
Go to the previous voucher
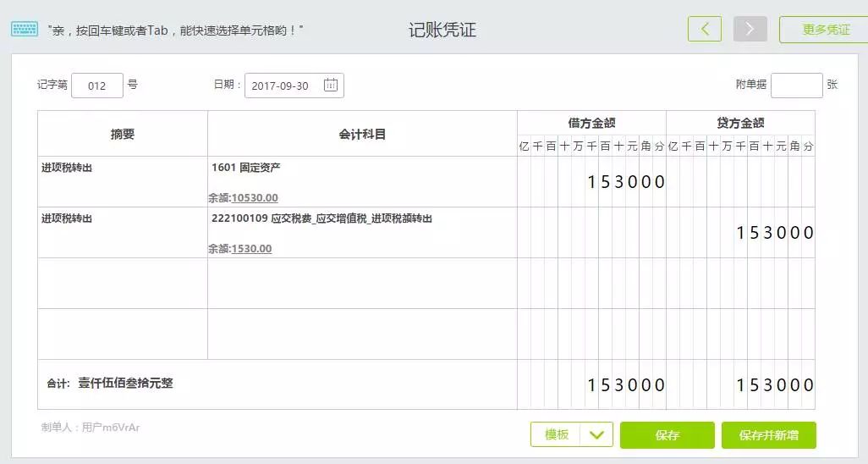pos(705,29)
